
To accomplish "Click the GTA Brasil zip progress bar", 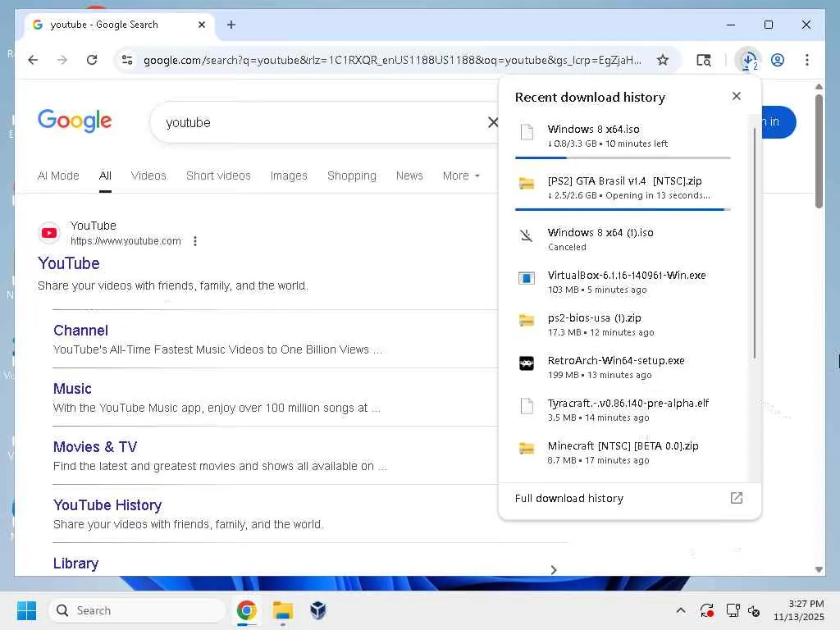I will click(x=623, y=209).
